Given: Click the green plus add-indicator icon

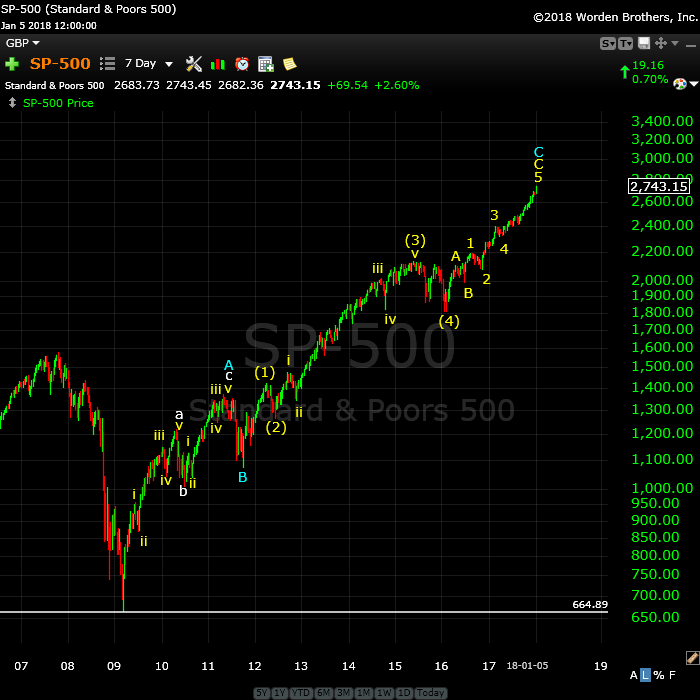Looking at the screenshot, I should (x=12, y=64).
